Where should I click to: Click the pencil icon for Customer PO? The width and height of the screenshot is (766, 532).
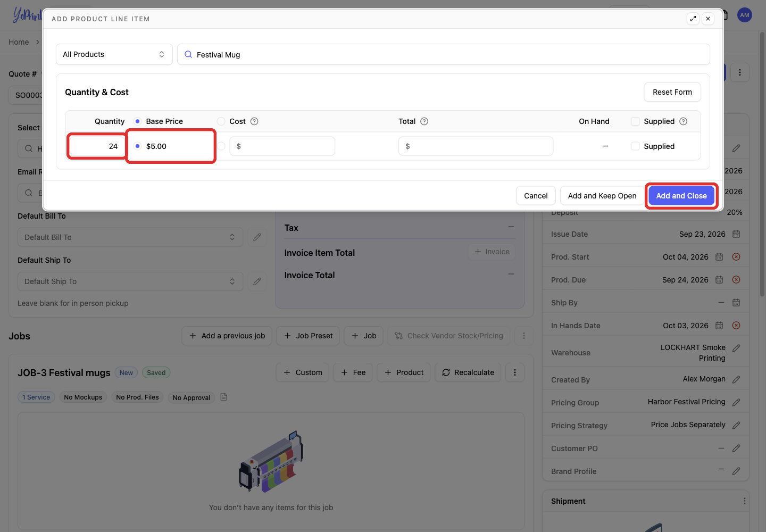[736, 448]
